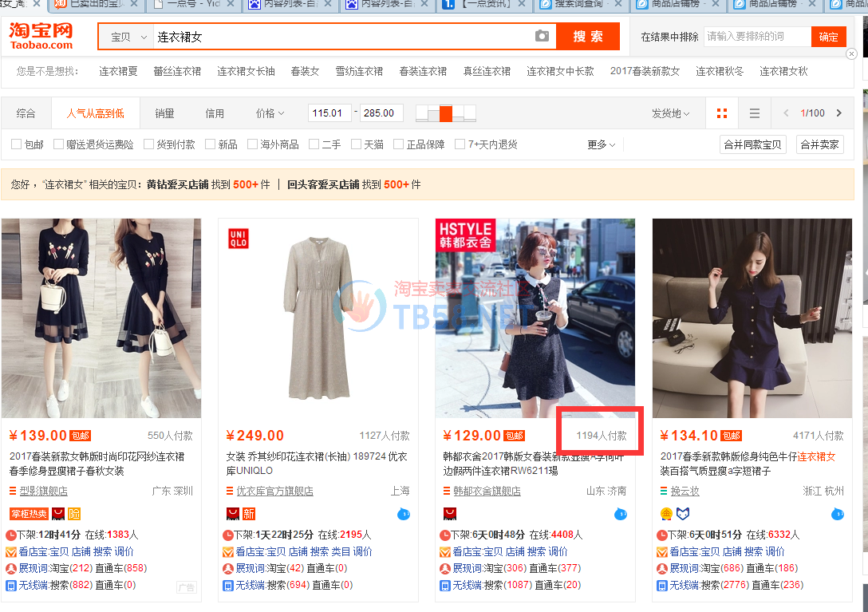Viewport: 868px width, 612px height.
Task: Click the highlighted orange price distribution bar
Action: coord(446,113)
